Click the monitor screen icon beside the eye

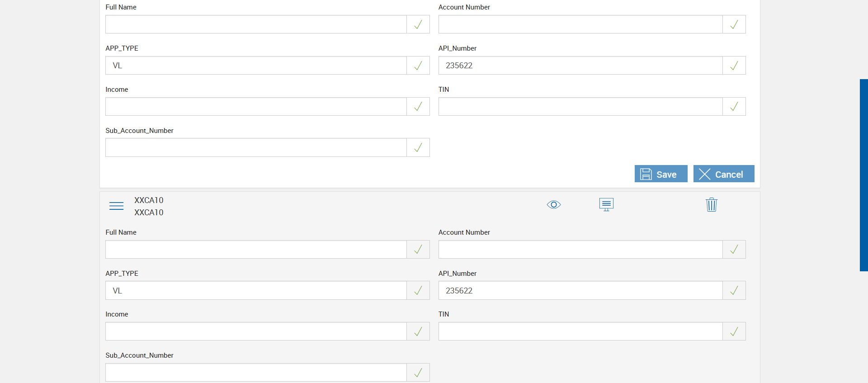[606, 204]
